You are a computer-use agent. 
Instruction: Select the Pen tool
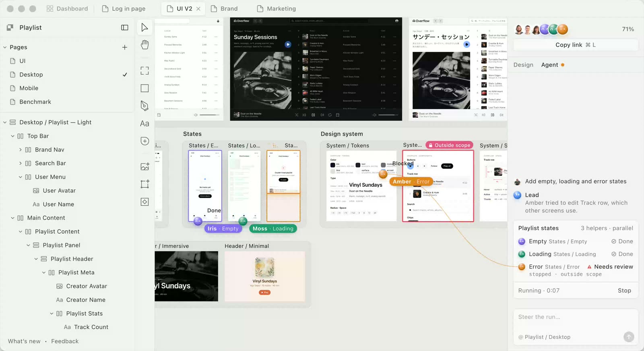tap(145, 106)
